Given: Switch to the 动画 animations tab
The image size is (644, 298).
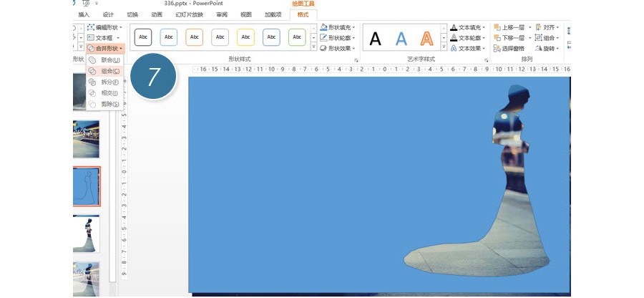Looking at the screenshot, I should (x=157, y=14).
